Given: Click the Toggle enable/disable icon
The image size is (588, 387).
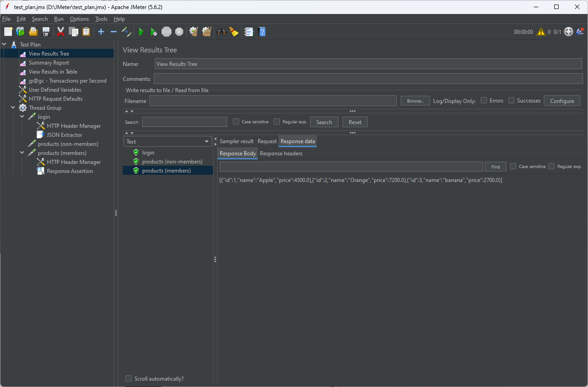Looking at the screenshot, I should tap(126, 32).
